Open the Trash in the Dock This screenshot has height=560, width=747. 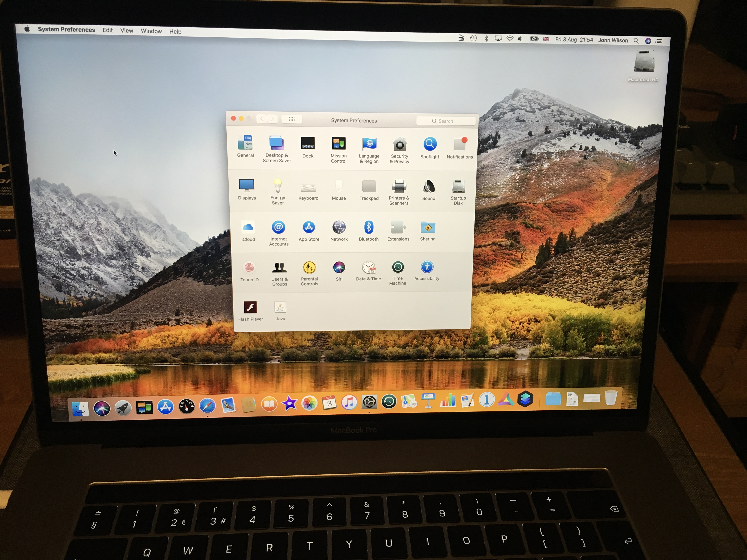click(611, 398)
